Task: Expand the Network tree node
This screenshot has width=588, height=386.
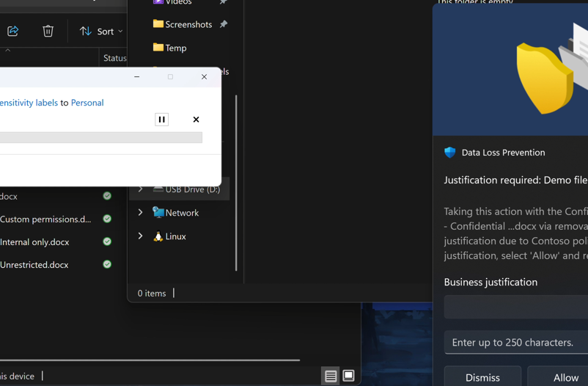Action: [141, 213]
